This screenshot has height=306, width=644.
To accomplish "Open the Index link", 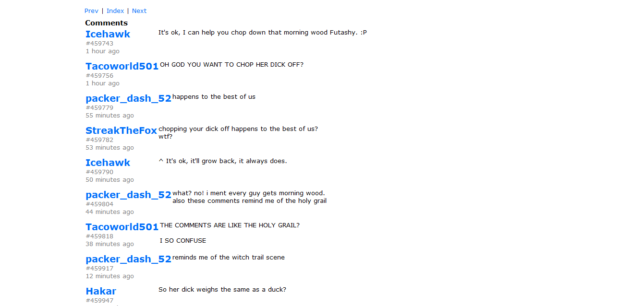I will tap(115, 11).
